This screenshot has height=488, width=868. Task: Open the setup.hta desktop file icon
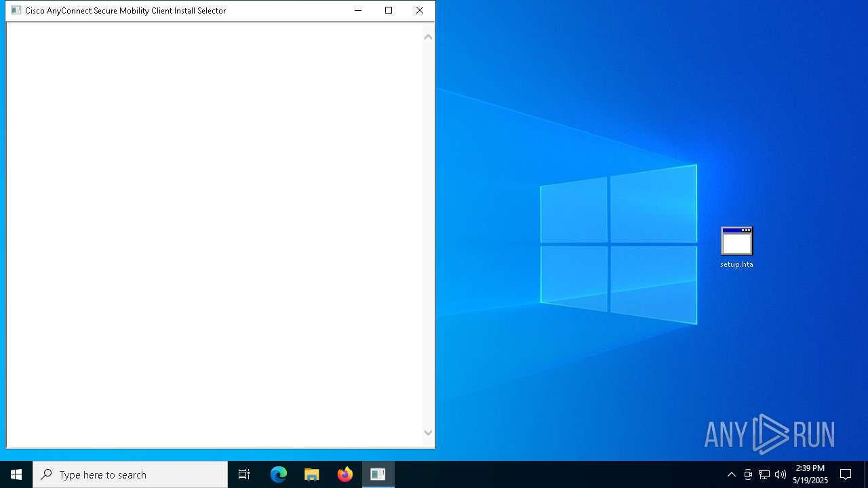(x=736, y=247)
